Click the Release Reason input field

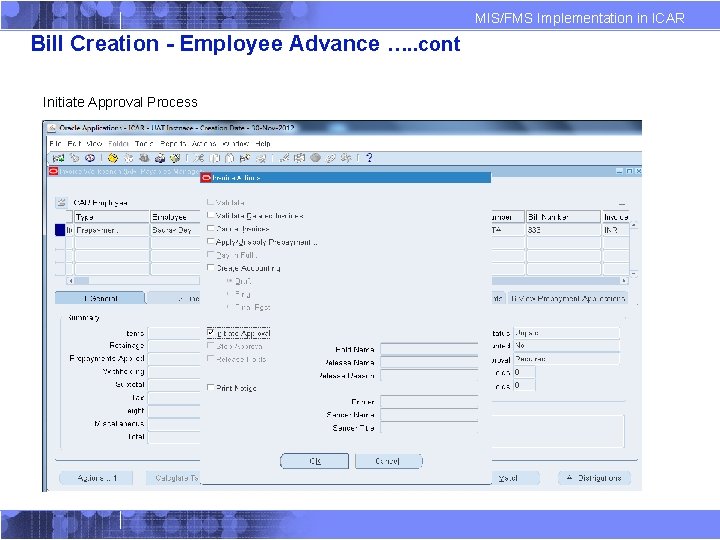pyautogui.click(x=429, y=376)
